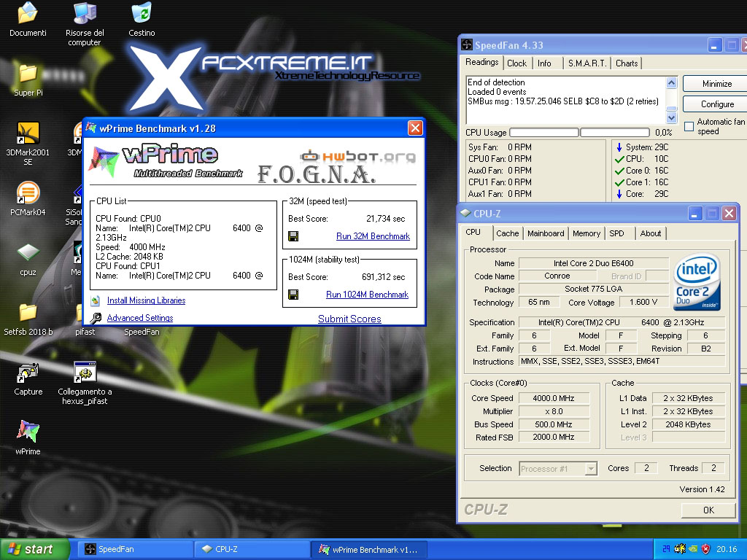Click the taskbar clock 20.16
Viewport: 747px width, 560px height.
pyautogui.click(x=727, y=549)
